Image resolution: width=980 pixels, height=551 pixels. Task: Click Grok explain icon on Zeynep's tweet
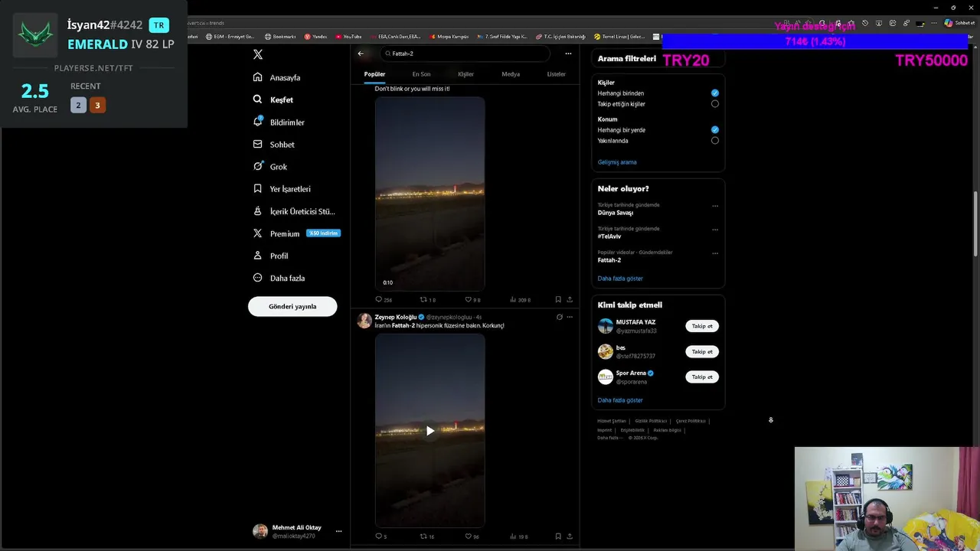pos(559,317)
